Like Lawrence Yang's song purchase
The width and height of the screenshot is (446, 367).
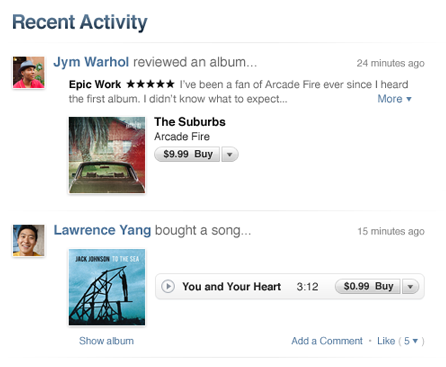[386, 341]
